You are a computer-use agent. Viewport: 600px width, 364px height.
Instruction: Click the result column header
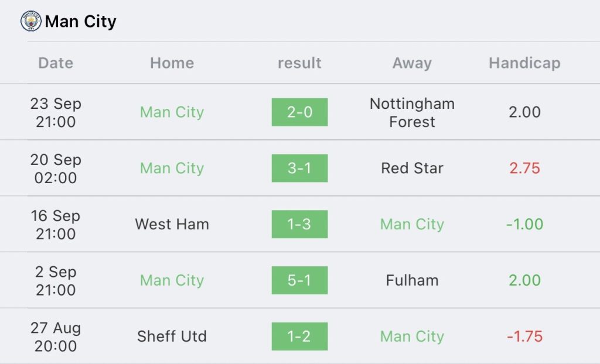pos(299,63)
